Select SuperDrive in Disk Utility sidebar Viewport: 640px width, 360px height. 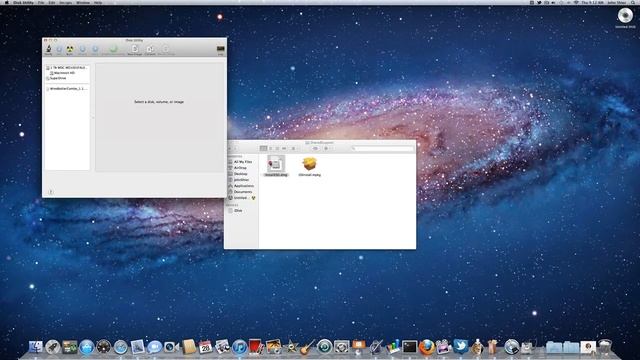click(56, 78)
